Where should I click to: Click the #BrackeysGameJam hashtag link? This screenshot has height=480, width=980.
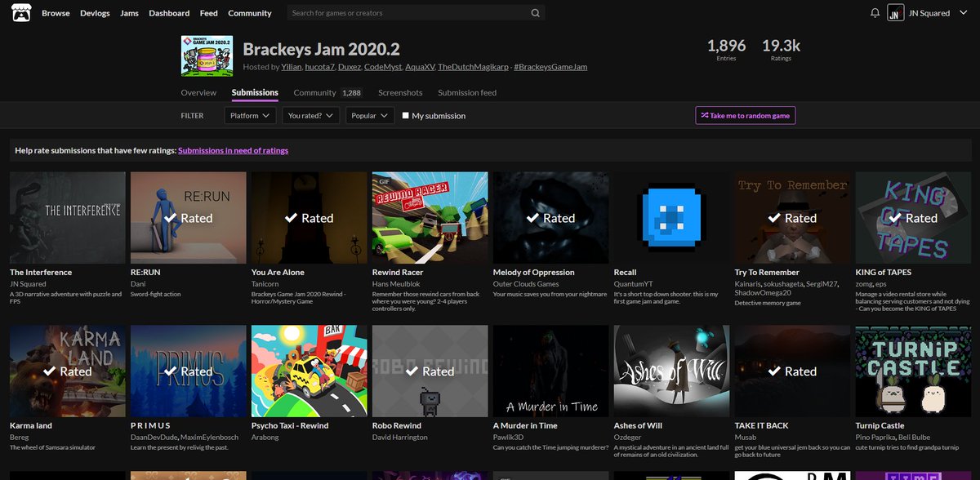tap(550, 67)
